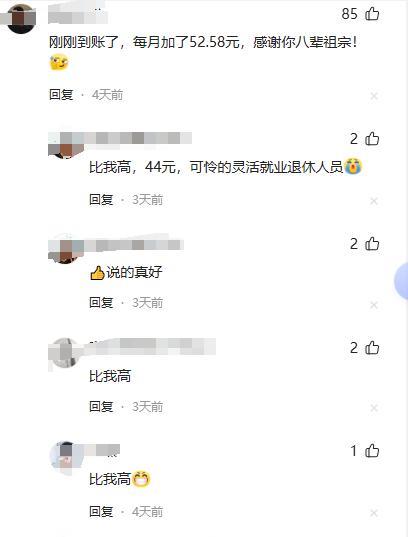
Task: Close the last 比我高 comment via X
Action: coord(374,513)
